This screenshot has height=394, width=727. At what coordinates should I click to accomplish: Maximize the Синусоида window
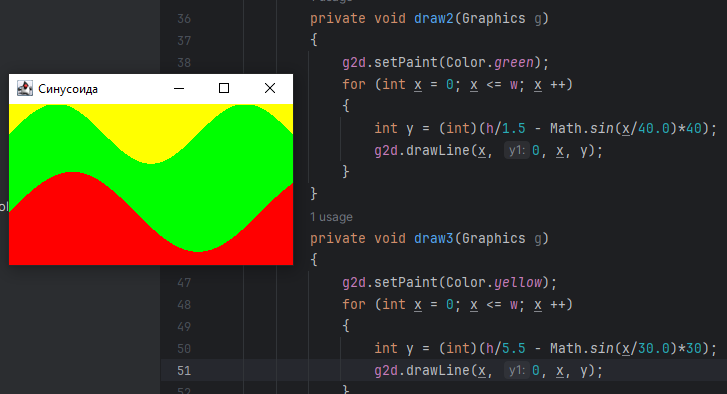[x=224, y=88]
